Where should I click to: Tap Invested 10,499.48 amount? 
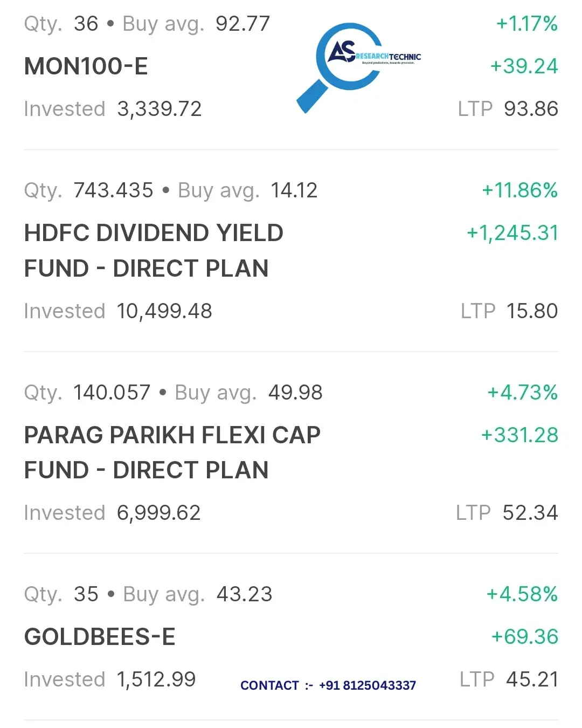(x=118, y=311)
